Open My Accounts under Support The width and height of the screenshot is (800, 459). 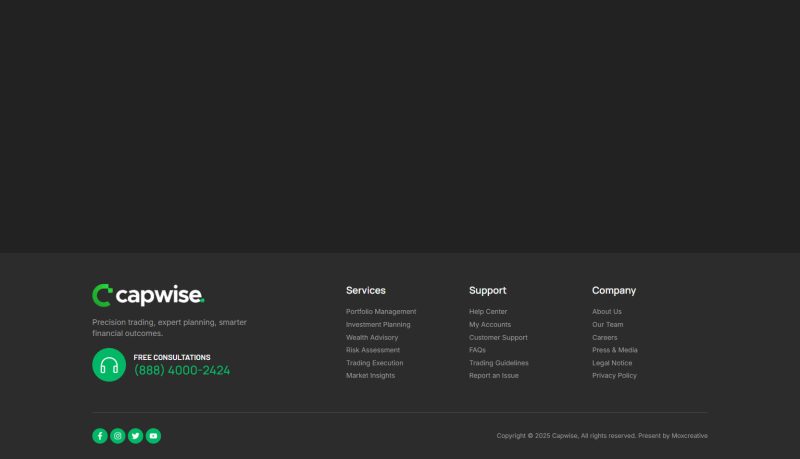[x=490, y=325]
